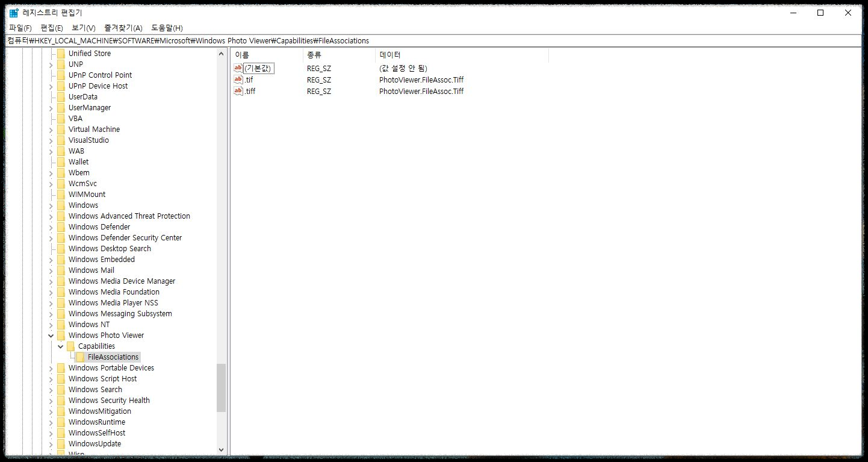The width and height of the screenshot is (868, 462).
Task: Click the UserData folder icon
Action: [61, 97]
